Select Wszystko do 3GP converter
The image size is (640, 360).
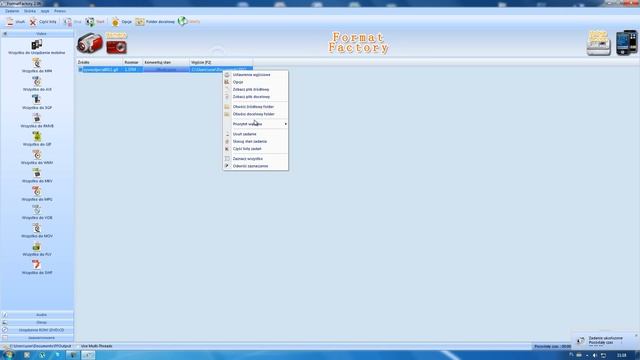click(x=37, y=102)
